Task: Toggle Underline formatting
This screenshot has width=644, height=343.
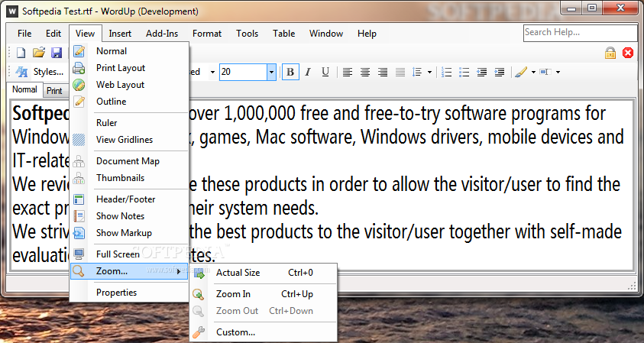Action: pos(325,72)
